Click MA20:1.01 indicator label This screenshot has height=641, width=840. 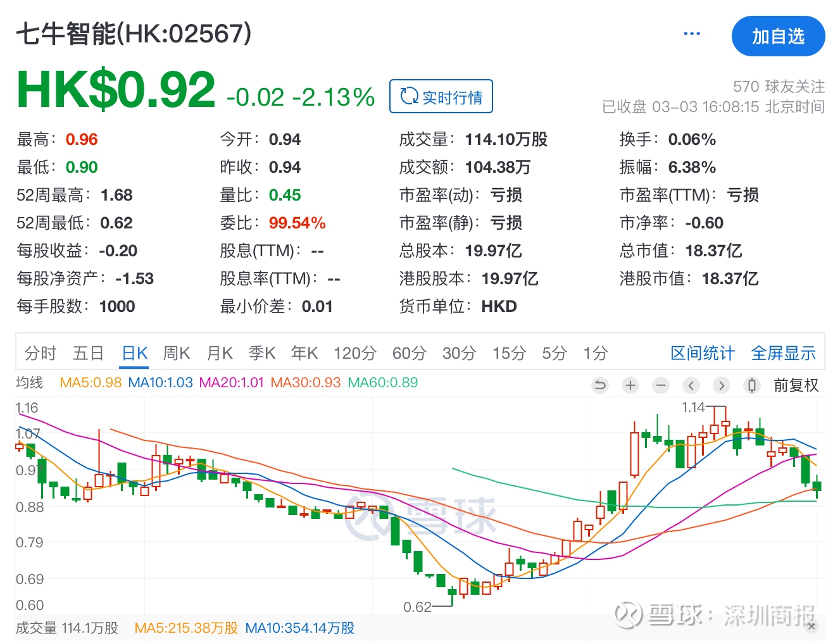click(231, 382)
